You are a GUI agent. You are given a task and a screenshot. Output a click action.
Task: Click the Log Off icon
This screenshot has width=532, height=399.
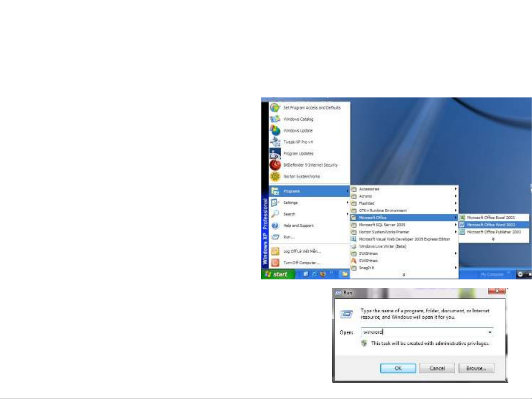[275, 251]
